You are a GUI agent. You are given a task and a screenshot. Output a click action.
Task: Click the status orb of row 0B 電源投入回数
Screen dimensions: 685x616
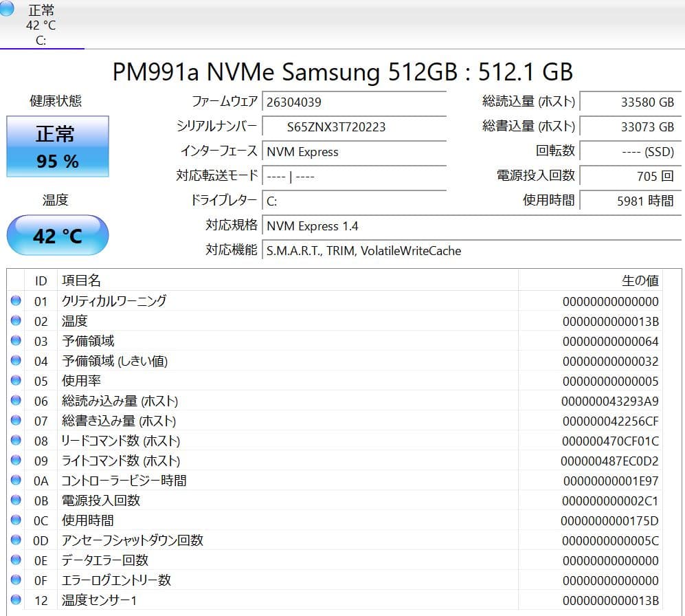16,500
